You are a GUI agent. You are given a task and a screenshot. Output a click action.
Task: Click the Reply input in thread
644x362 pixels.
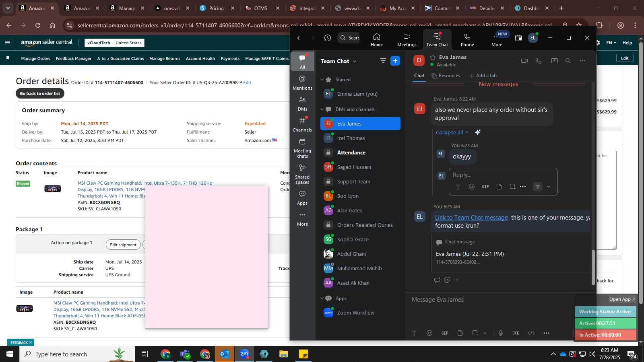coord(503,175)
